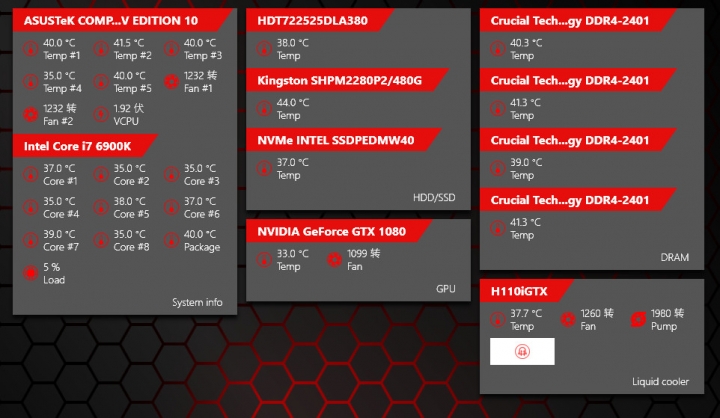Click the 1.92 VCPU voltage reading

(x=129, y=108)
